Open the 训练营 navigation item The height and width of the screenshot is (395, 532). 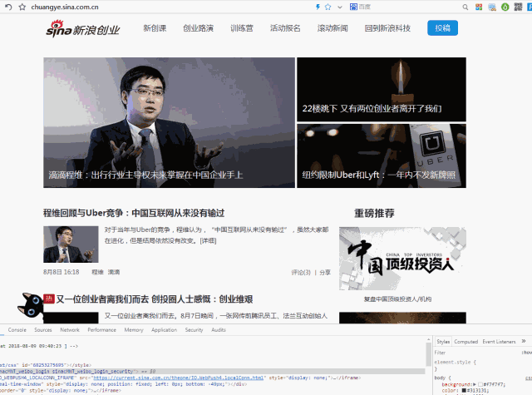click(242, 28)
